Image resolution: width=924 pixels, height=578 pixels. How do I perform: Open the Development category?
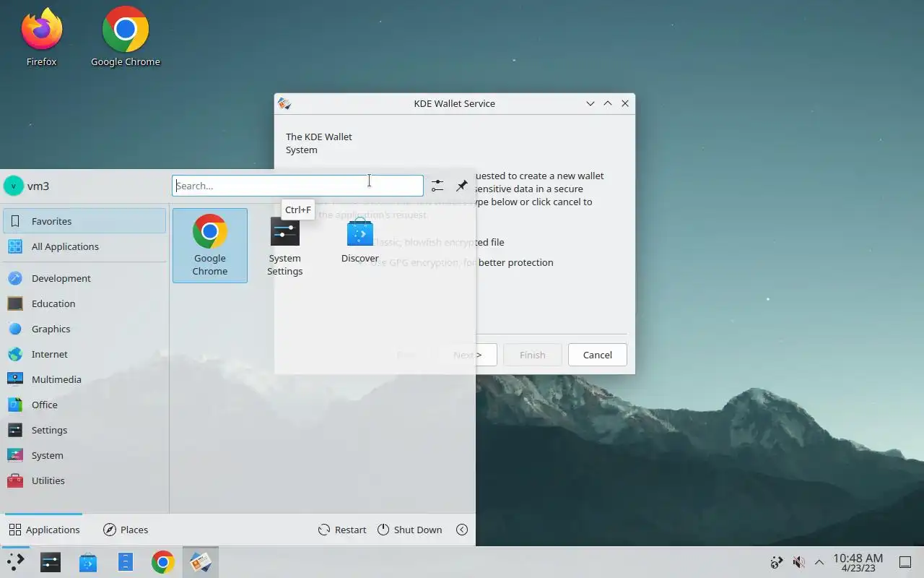point(84,278)
